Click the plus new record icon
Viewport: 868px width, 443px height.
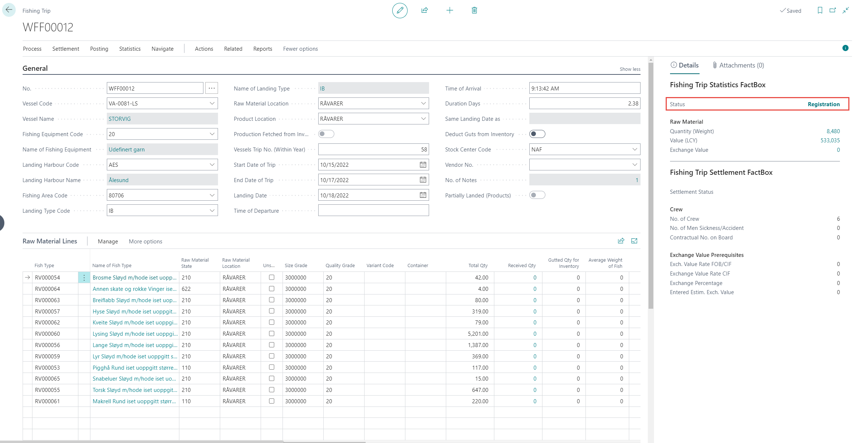pos(449,11)
